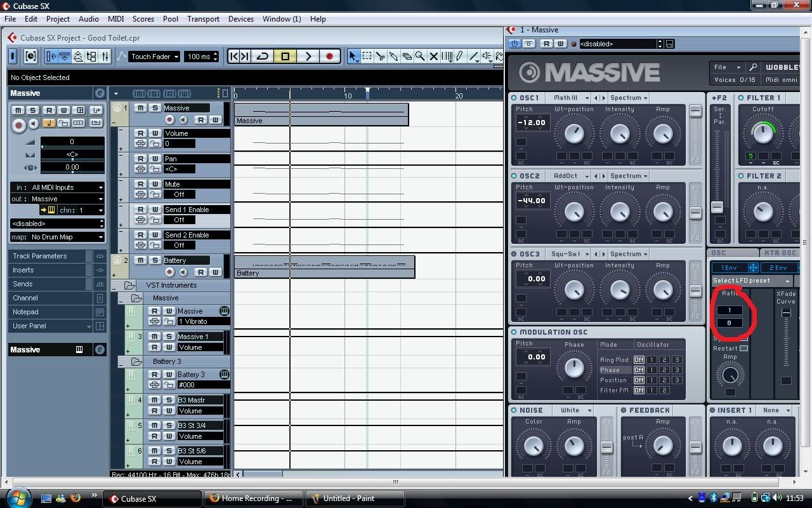Collapse the VST Instruments folder
This screenshot has height=508, width=812.
(115, 286)
